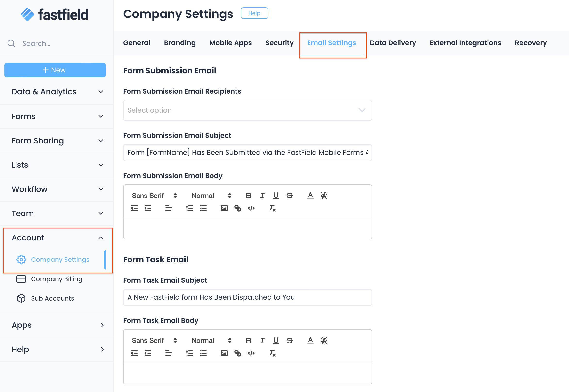This screenshot has width=569, height=392.
Task: Open the Branding tab
Action: pyautogui.click(x=180, y=43)
